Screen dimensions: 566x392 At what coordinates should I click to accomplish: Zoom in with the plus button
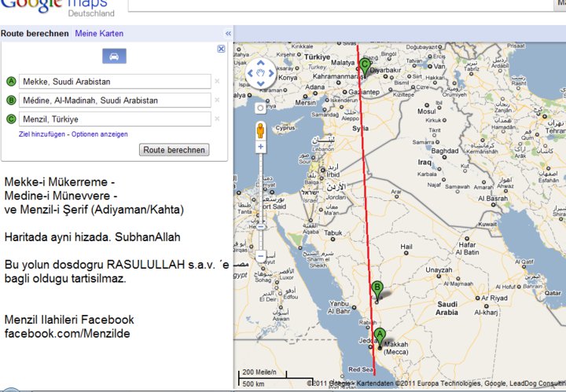click(261, 147)
